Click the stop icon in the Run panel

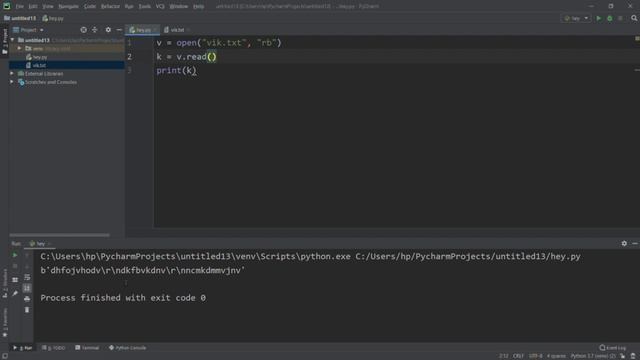point(15,266)
